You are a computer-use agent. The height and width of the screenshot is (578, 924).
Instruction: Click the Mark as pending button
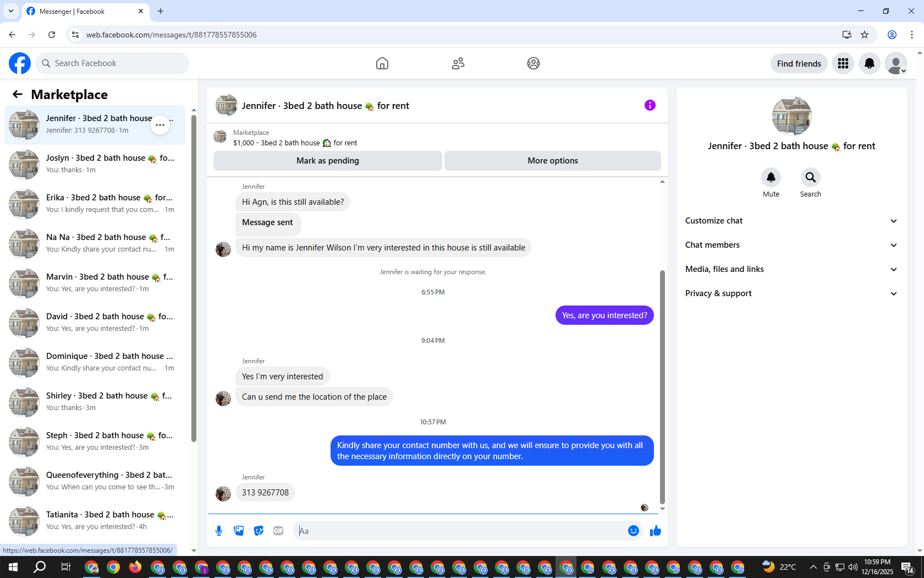[328, 161]
